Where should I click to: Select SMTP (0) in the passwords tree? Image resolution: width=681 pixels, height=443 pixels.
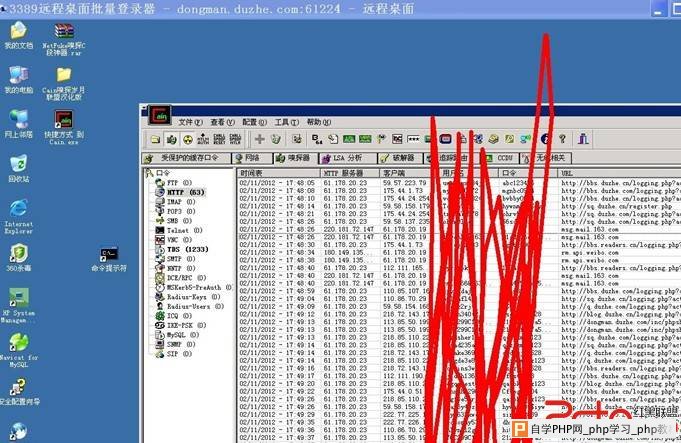[175, 259]
